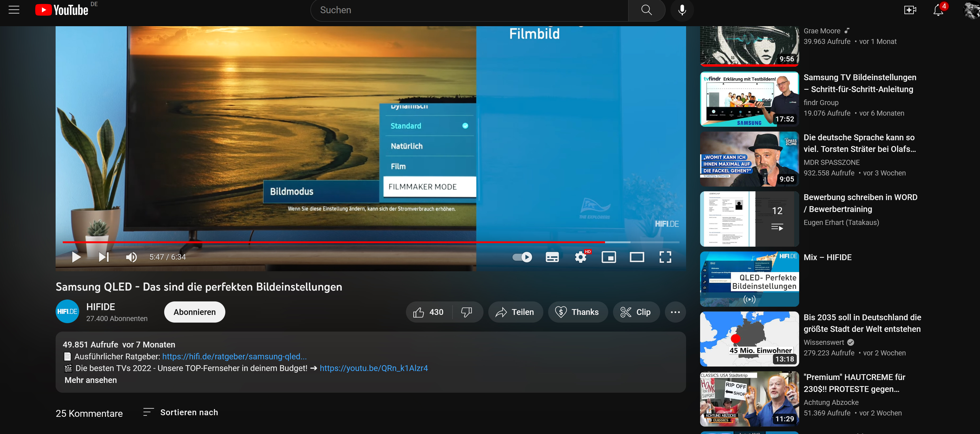Open video settings gear
The width and height of the screenshot is (980, 434).
tap(580, 257)
